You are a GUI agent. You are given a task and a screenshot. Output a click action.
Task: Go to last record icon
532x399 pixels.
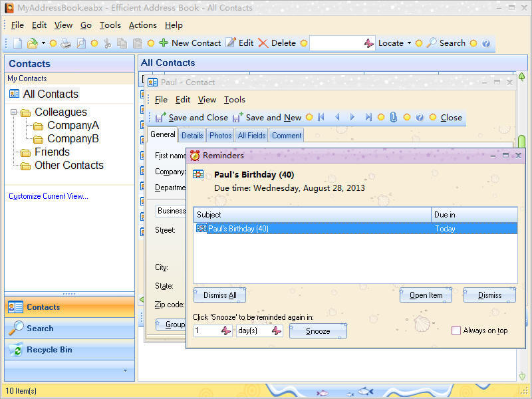pos(368,118)
